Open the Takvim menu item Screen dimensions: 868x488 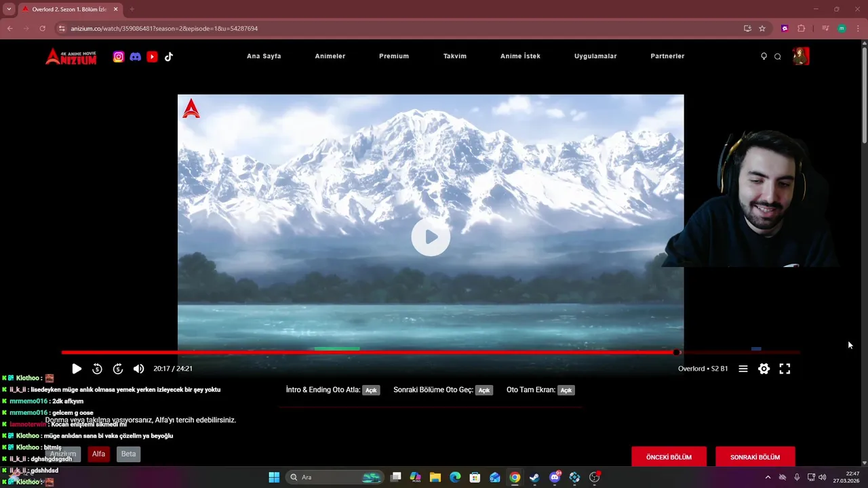pos(455,56)
